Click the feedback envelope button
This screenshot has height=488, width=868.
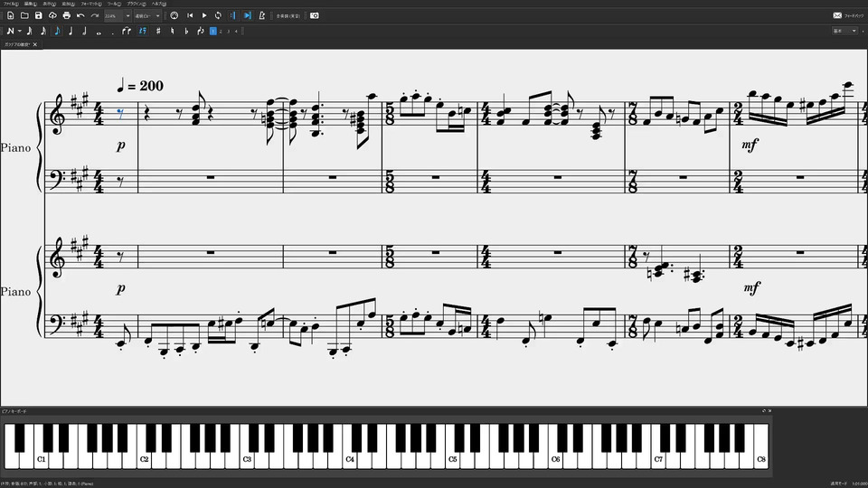(837, 15)
